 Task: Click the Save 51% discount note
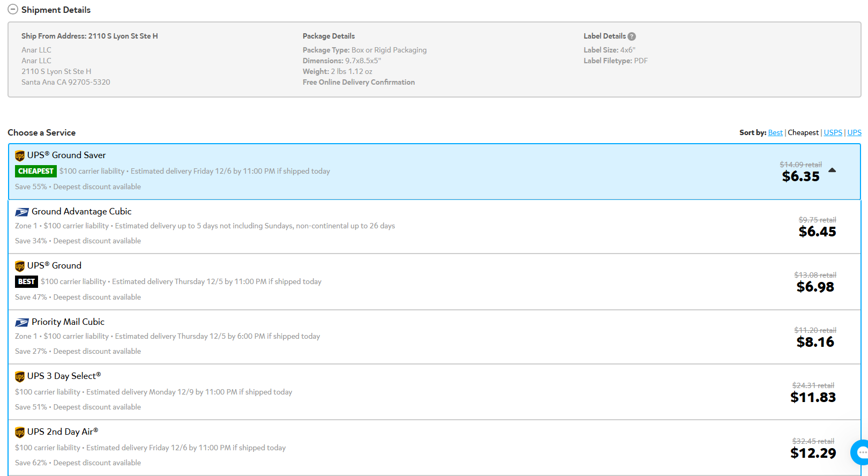pos(78,407)
